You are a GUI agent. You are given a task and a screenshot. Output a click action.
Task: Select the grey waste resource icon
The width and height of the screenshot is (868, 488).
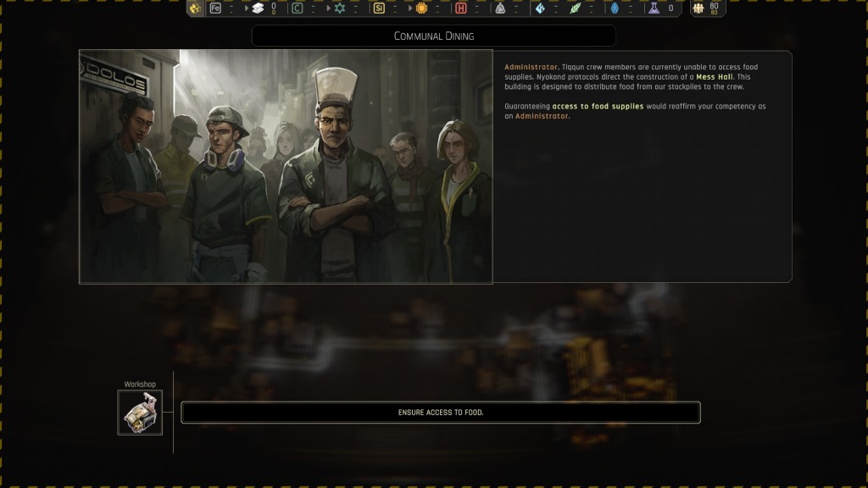click(x=500, y=8)
